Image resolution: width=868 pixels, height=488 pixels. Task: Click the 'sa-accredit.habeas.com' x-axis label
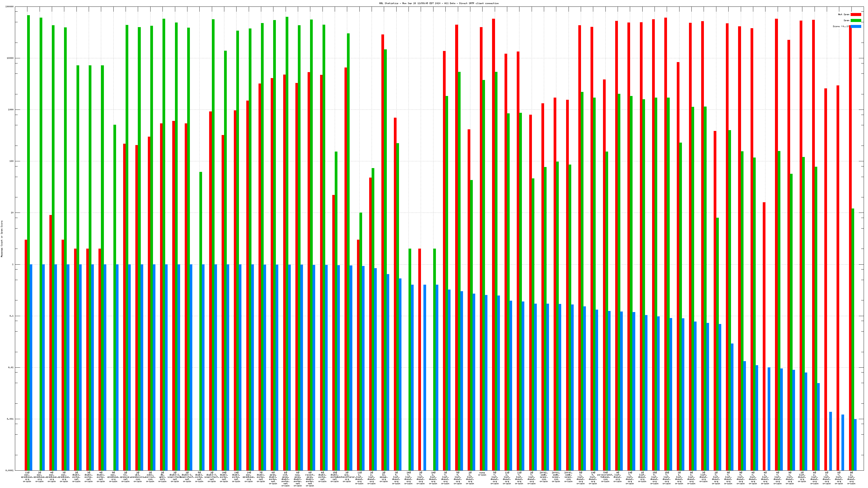coord(605,477)
